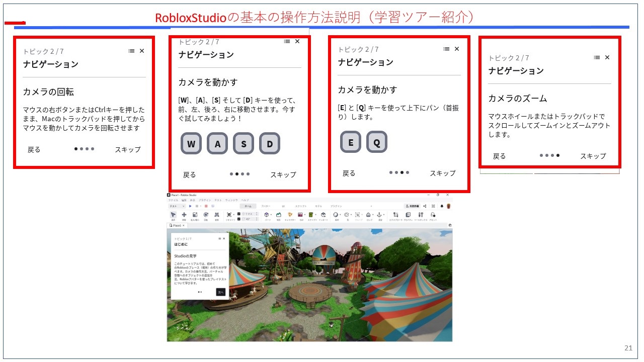
Task: Expand the dropdown arrow next to 素材
Action: click(x=340, y=214)
